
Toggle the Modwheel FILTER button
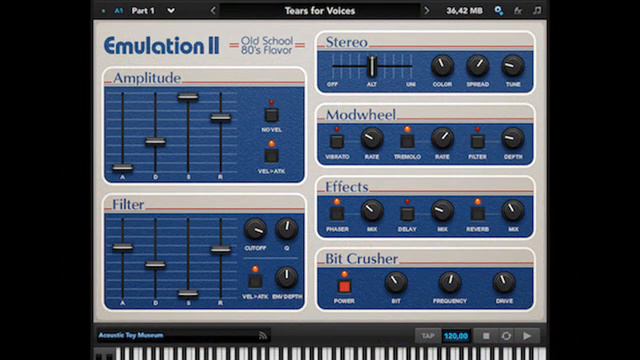point(478,142)
